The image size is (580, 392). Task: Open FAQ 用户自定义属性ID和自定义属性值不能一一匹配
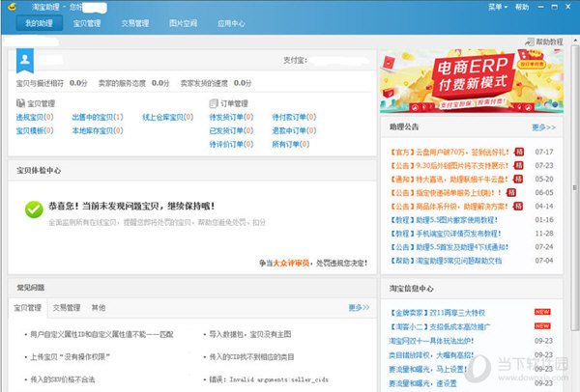101,335
